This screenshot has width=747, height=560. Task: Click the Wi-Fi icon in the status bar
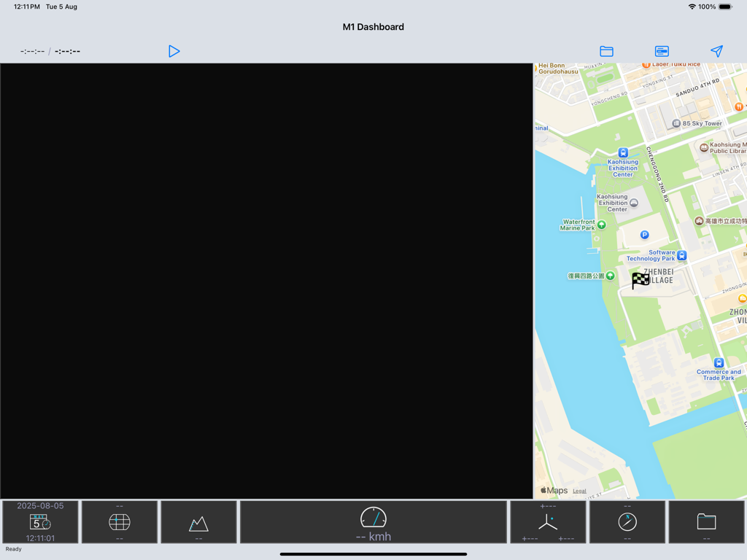[x=693, y=6]
